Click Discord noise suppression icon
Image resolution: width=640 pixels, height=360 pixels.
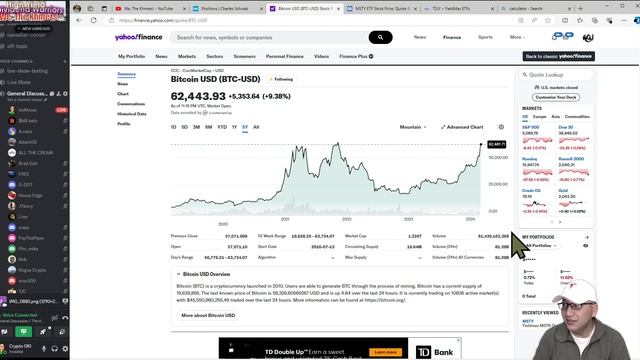click(54, 318)
